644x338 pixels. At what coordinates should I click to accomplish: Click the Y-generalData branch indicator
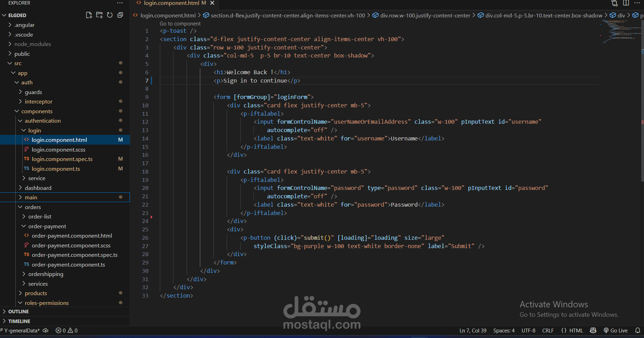pos(20,330)
